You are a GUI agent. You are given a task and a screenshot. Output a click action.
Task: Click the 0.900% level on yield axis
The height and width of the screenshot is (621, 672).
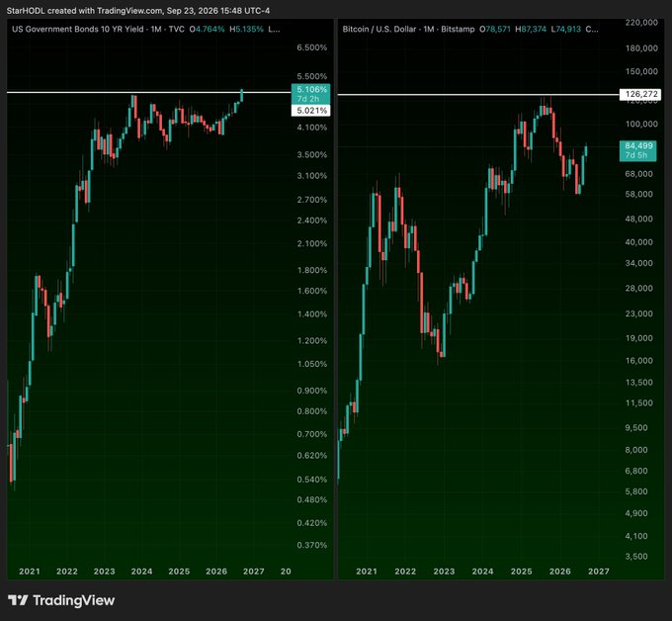[312, 391]
